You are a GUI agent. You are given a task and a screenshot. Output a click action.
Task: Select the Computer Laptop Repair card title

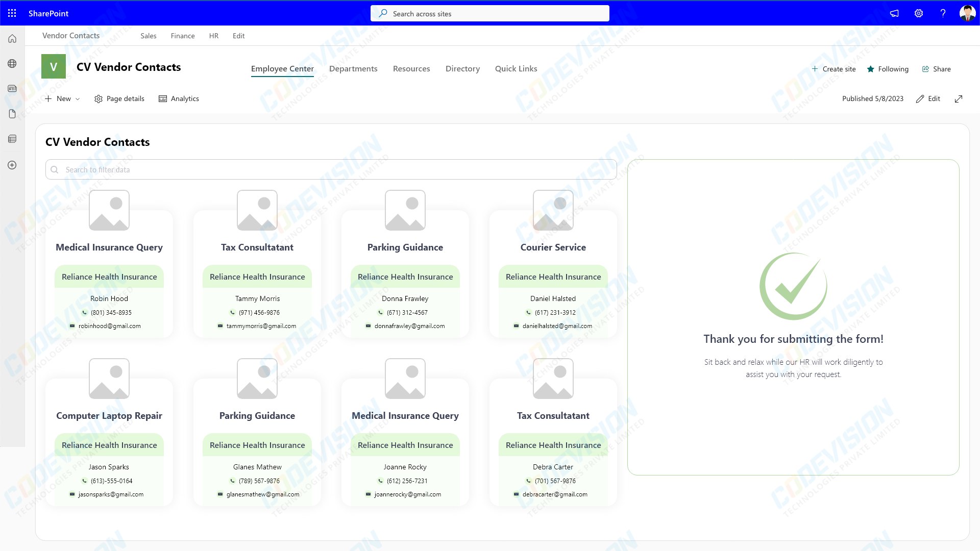(x=109, y=416)
